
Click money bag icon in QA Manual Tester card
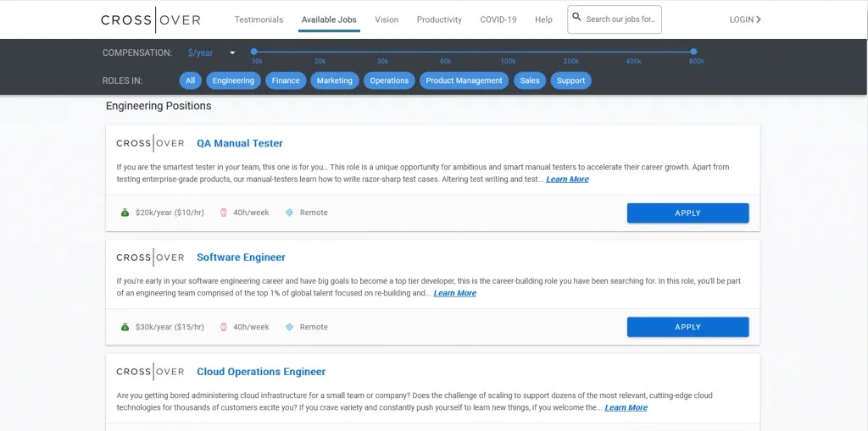pyautogui.click(x=125, y=213)
